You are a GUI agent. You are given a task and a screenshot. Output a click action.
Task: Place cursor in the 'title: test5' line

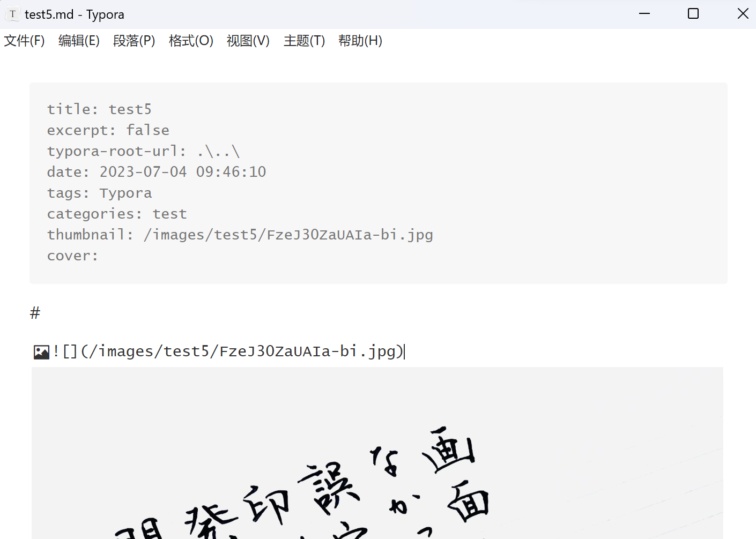click(x=99, y=109)
